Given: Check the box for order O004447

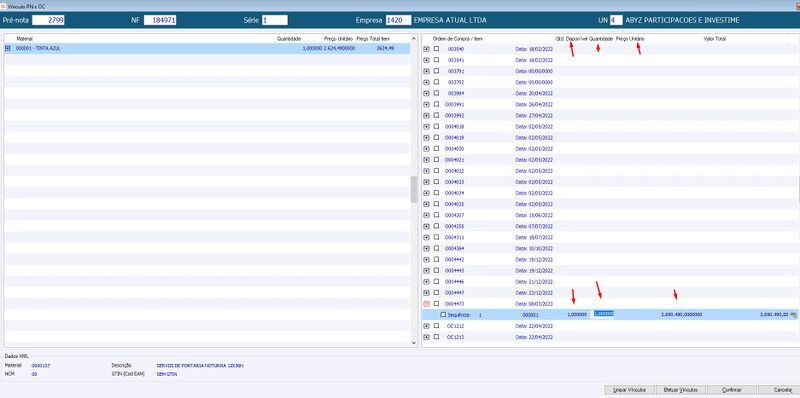Looking at the screenshot, I should click(436, 292).
